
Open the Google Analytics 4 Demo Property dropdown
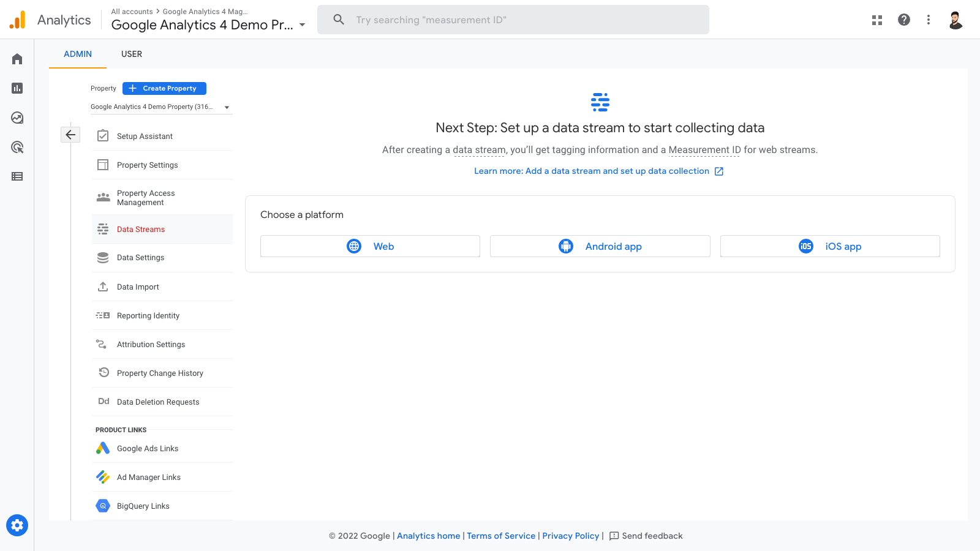click(161, 107)
